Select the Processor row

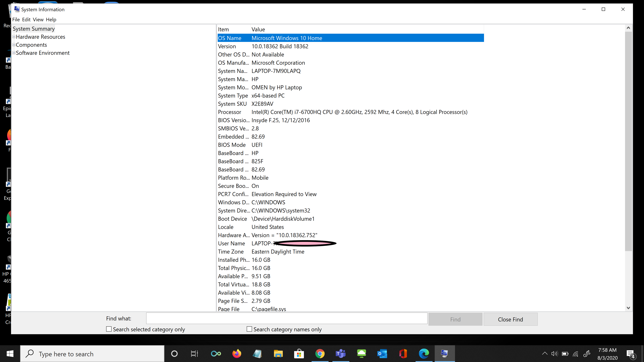tap(351, 112)
